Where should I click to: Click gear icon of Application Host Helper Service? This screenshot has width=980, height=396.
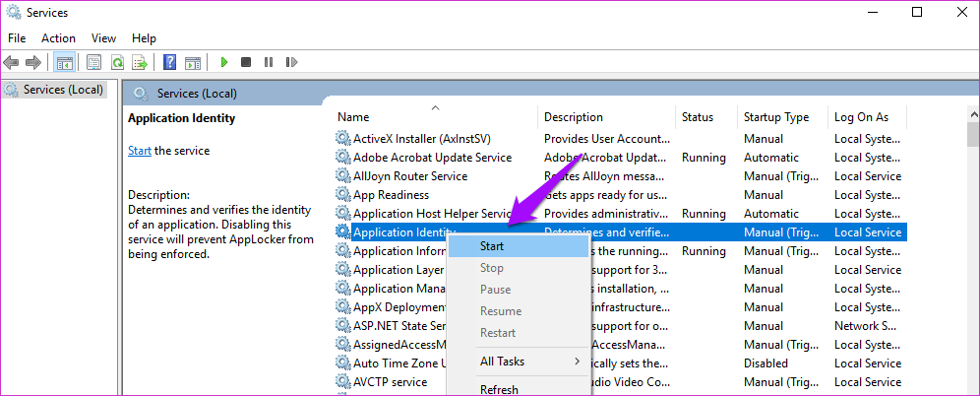342,214
